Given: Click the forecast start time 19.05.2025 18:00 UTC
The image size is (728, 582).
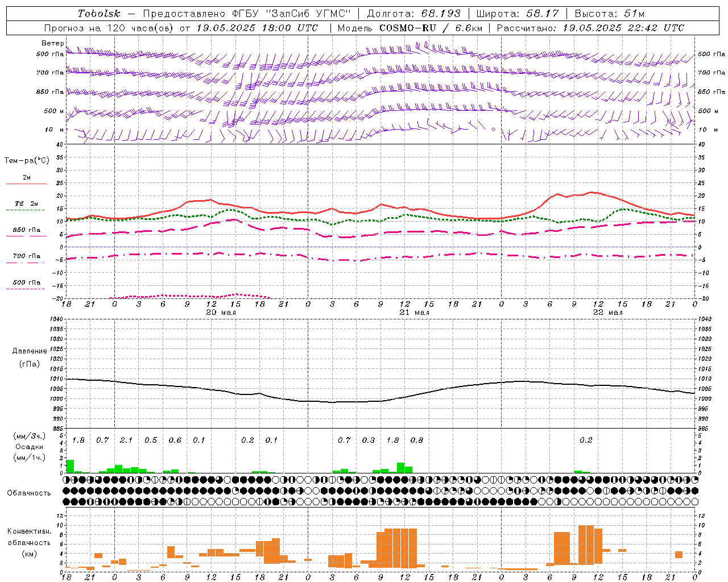Looking at the screenshot, I should pyautogui.click(x=257, y=28).
